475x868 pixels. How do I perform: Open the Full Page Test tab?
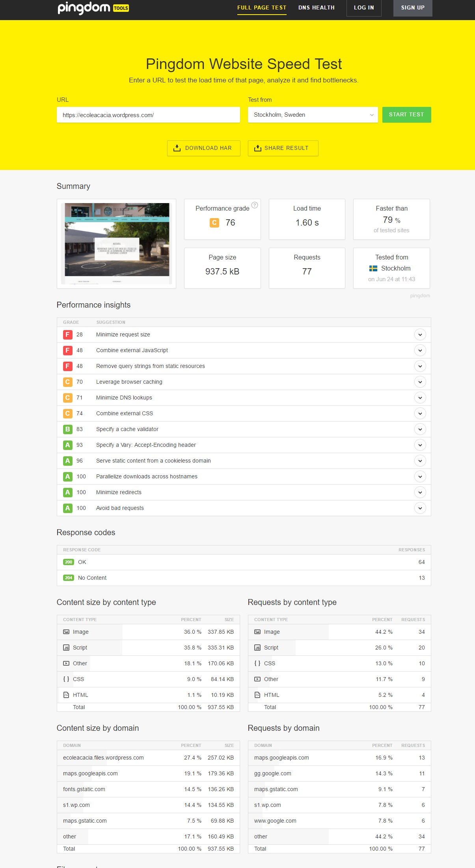[262, 7]
